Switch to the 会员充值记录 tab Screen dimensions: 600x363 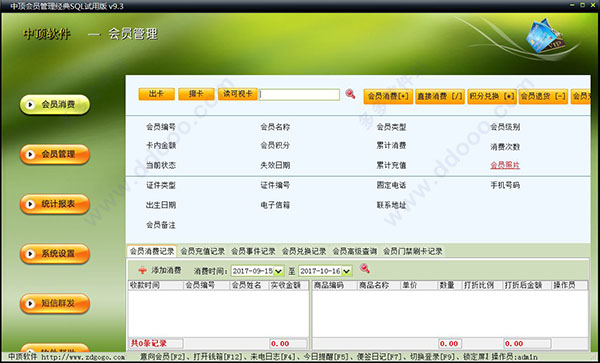(202, 251)
